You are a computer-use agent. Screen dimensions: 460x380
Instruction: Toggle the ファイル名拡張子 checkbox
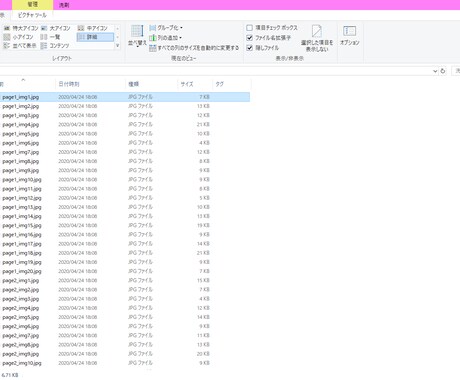click(249, 38)
